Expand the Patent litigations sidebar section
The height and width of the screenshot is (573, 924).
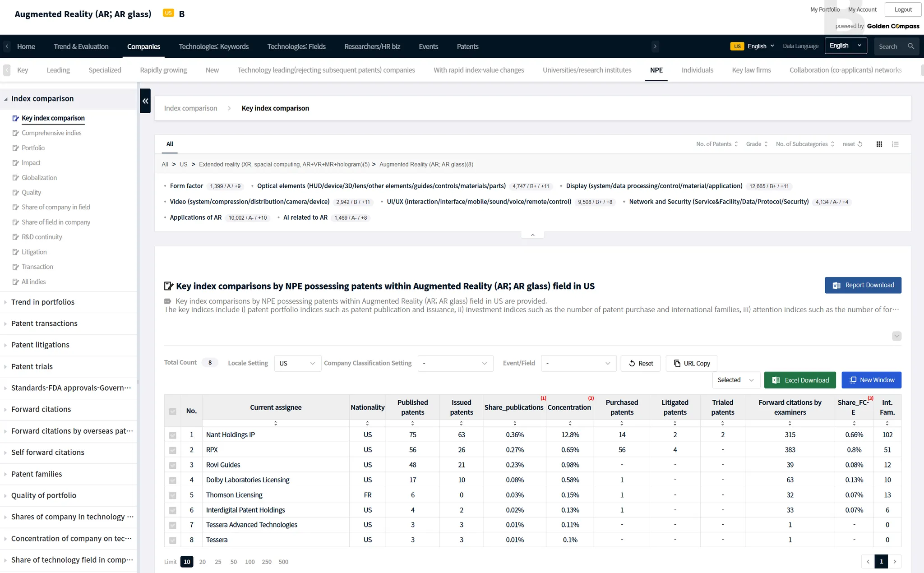(x=40, y=345)
